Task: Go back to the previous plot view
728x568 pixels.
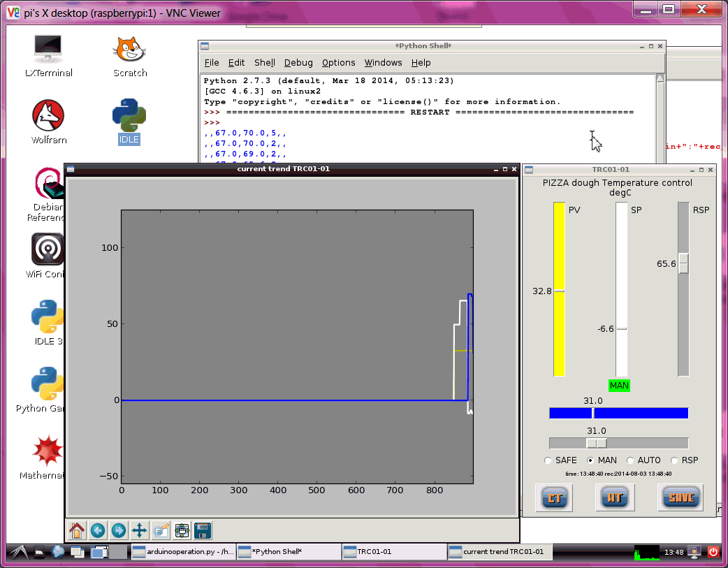Action: coord(98,531)
